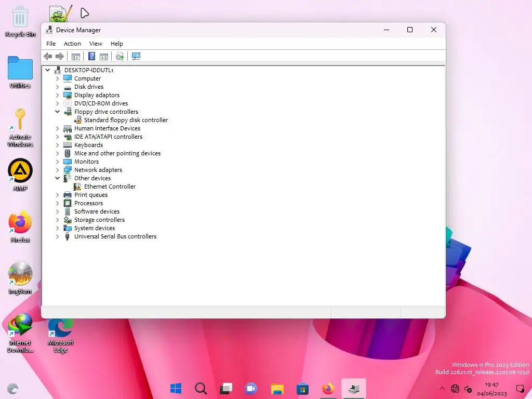Open Microsoft Store from taskbar

(x=302, y=389)
